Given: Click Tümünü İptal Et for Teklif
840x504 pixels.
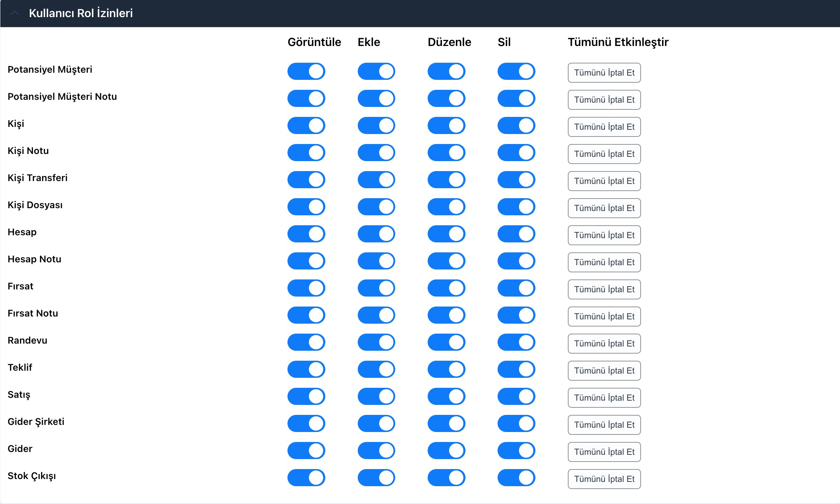Looking at the screenshot, I should coord(604,371).
